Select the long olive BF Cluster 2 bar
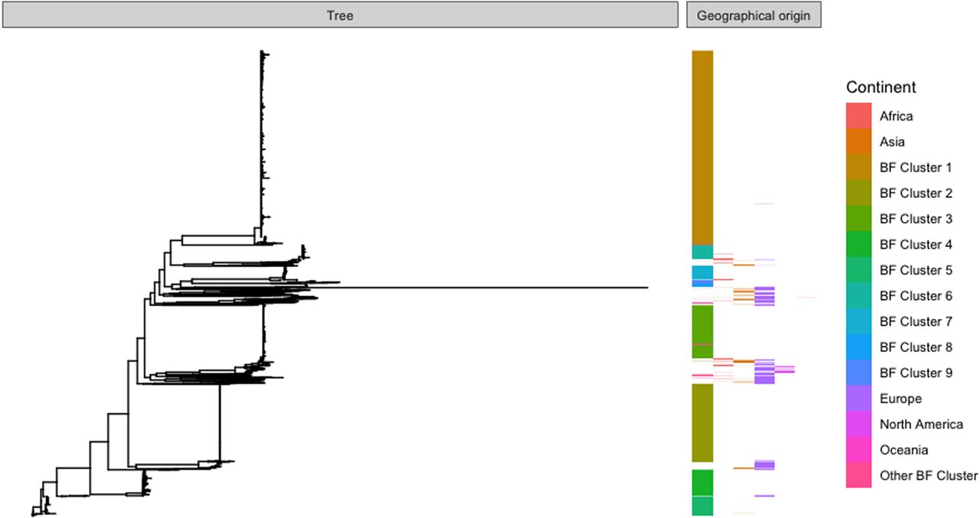This screenshot has height=518, width=980. [x=702, y=422]
